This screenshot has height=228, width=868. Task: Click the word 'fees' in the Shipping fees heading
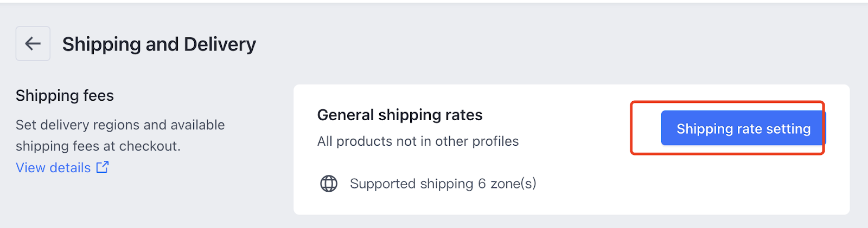tap(98, 95)
